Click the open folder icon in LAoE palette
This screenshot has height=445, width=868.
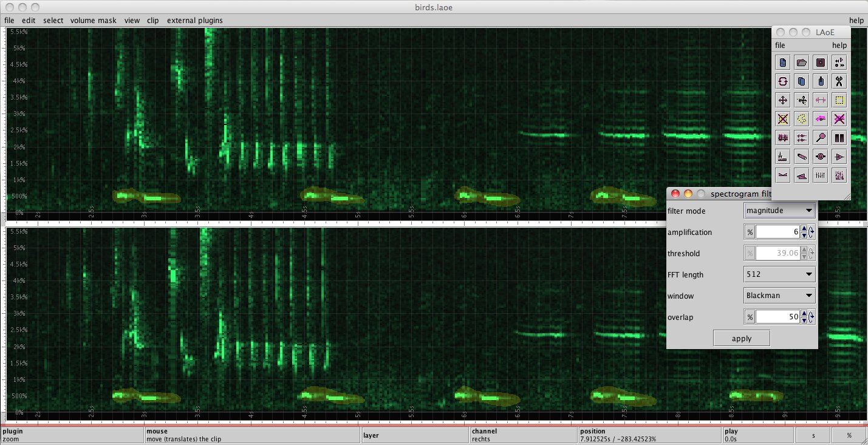click(x=802, y=63)
